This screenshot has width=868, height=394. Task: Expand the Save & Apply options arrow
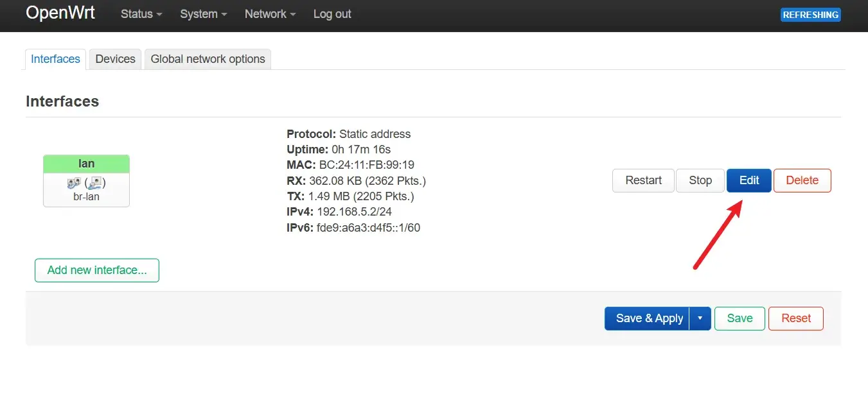click(x=700, y=318)
